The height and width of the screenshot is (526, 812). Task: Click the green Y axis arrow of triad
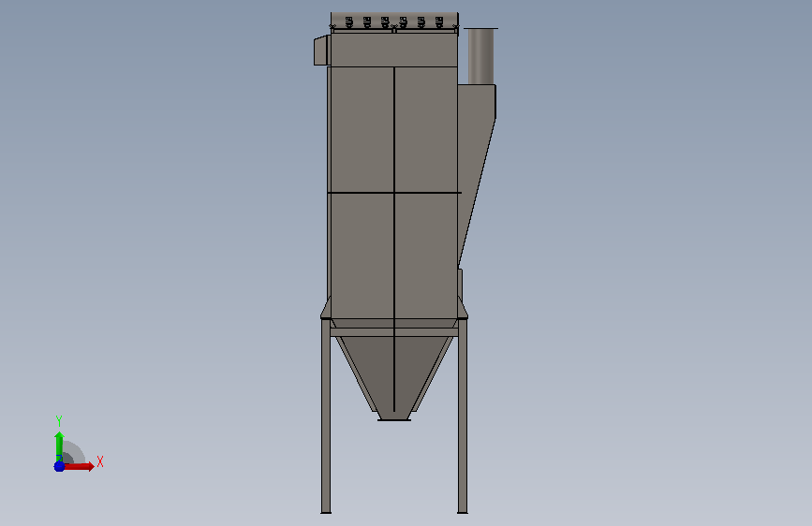[x=59, y=446]
